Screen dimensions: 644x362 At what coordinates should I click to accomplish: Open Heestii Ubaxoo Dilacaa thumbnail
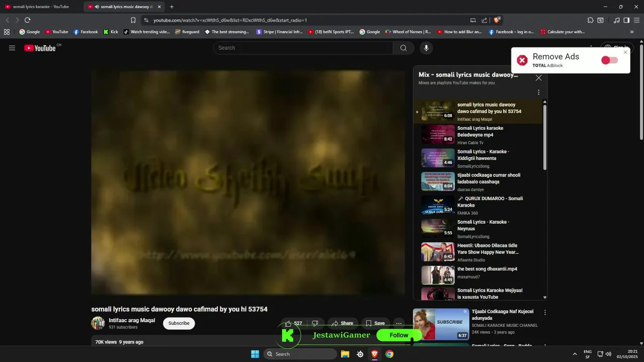438,252
